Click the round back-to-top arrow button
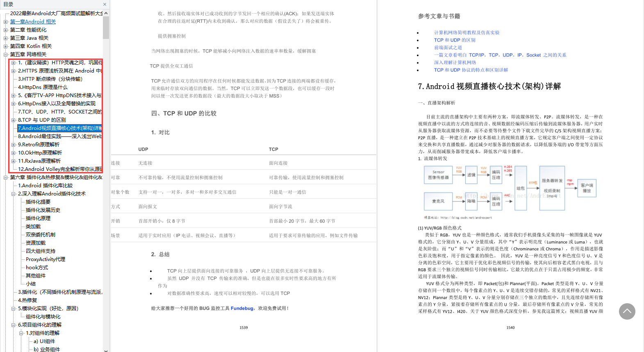 pyautogui.click(x=627, y=311)
